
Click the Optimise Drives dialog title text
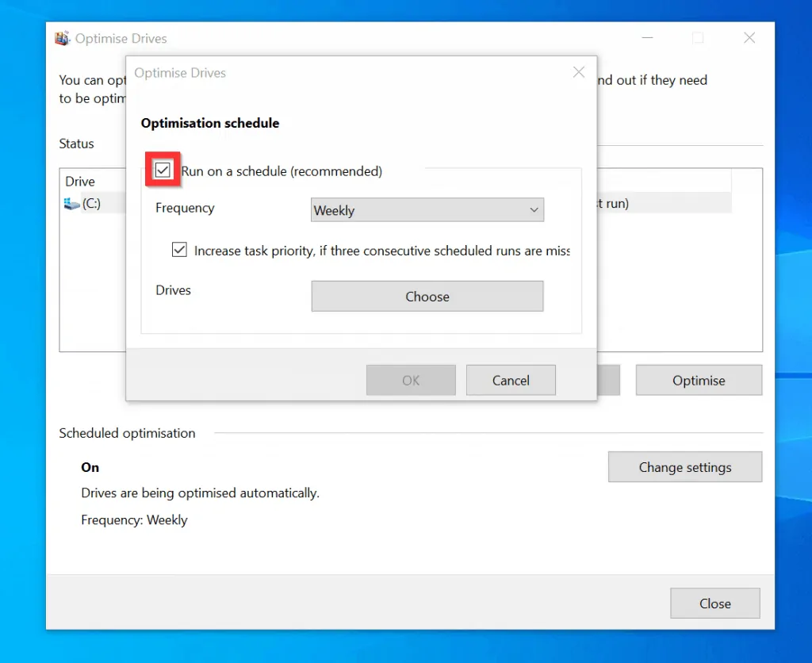pos(180,72)
